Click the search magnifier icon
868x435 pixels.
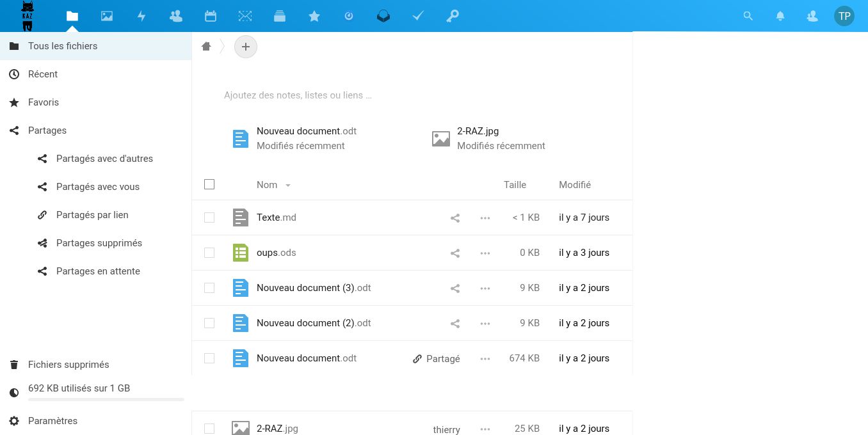(x=748, y=17)
